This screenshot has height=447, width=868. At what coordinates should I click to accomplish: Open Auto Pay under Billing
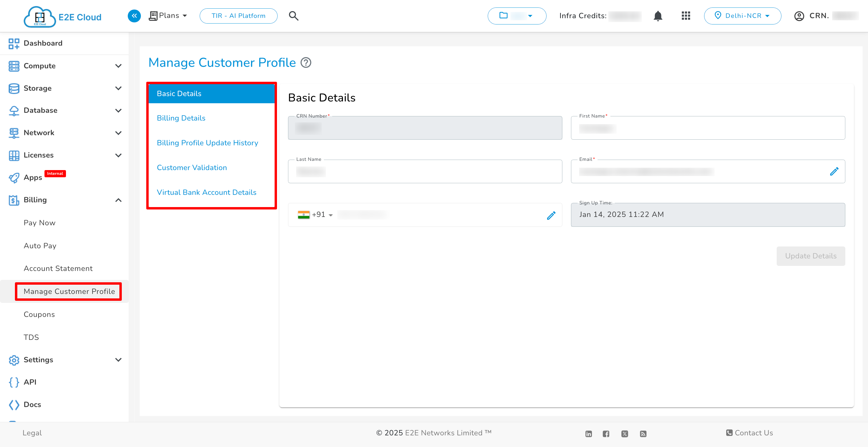point(40,246)
